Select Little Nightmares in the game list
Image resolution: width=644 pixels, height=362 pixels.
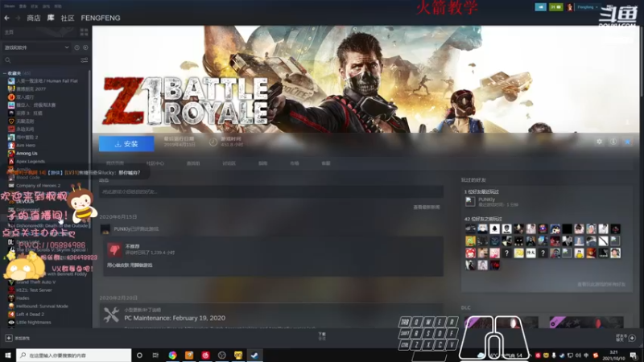(33, 323)
